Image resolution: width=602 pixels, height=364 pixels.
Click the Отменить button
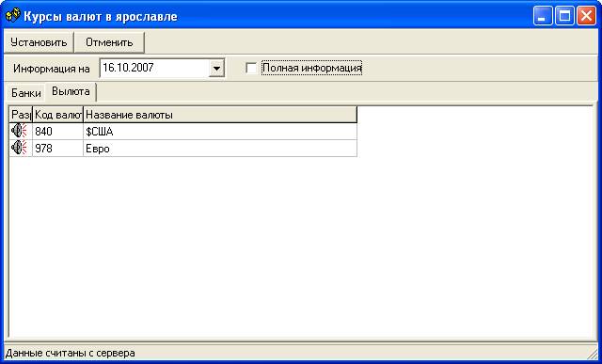click(x=109, y=42)
